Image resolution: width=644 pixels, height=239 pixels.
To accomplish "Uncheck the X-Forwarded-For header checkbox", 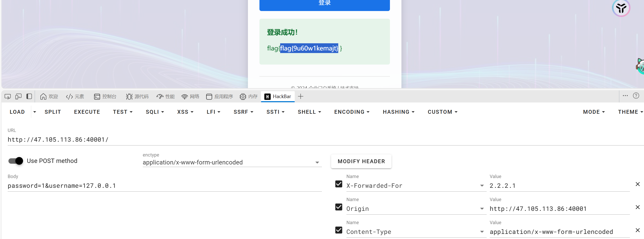I will click(339, 184).
